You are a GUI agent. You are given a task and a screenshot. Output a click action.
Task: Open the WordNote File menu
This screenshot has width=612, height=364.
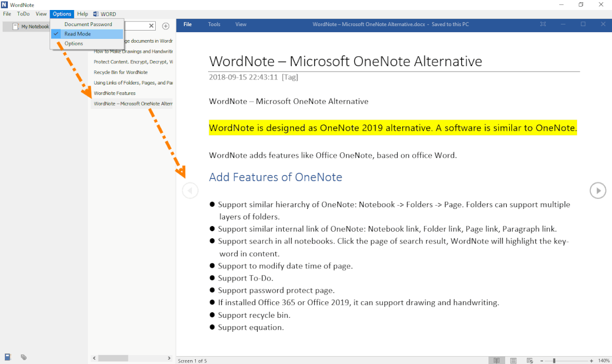(x=7, y=14)
